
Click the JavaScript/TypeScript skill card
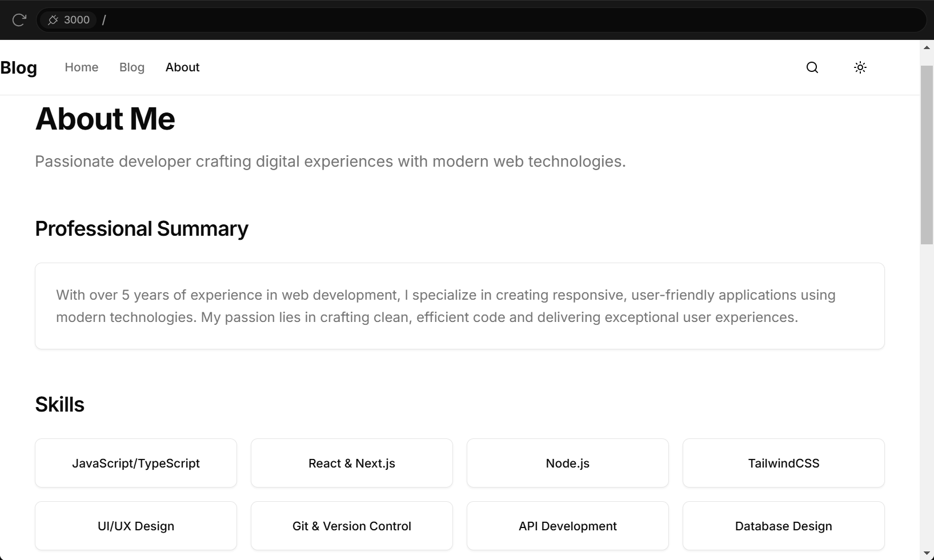(136, 463)
